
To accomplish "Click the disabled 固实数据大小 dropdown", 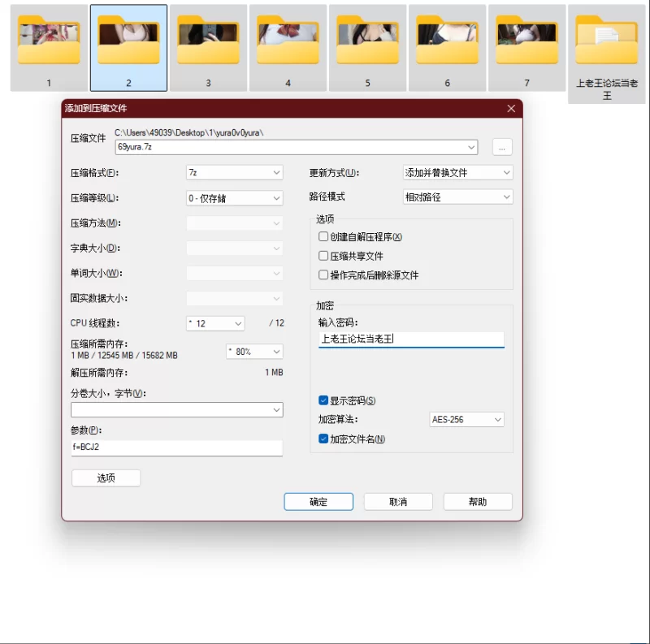I will click(235, 298).
